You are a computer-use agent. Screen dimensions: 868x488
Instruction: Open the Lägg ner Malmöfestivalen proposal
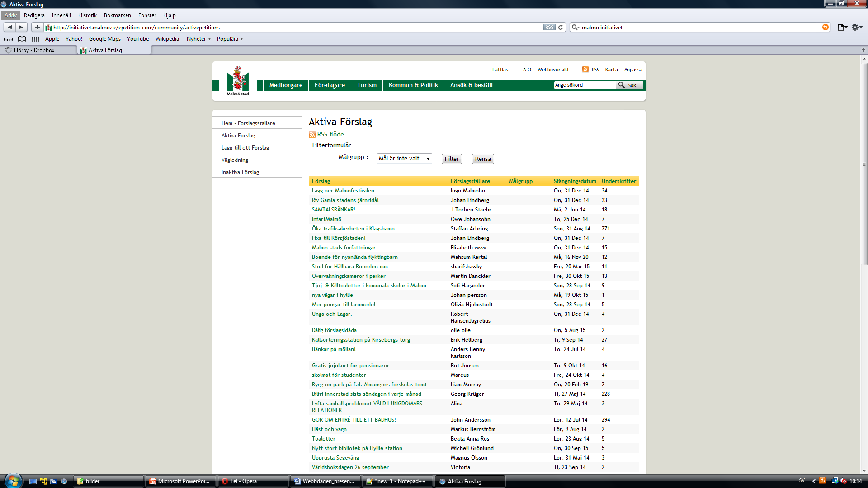[343, 191]
